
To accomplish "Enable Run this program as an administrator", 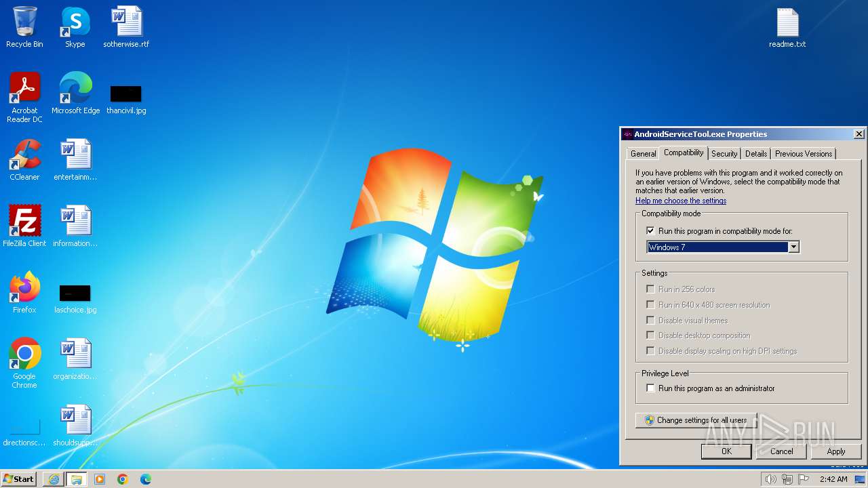I will 650,388.
